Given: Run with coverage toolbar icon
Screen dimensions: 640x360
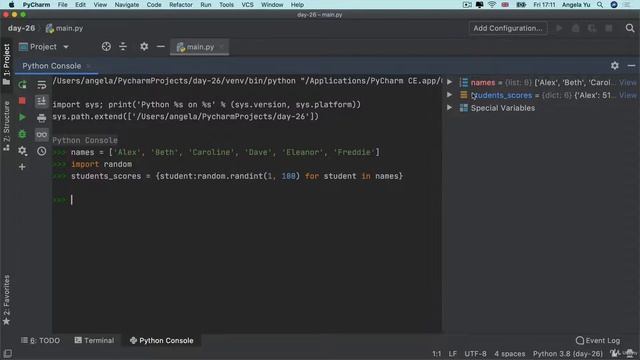Looking at the screenshot, I should coord(592,28).
